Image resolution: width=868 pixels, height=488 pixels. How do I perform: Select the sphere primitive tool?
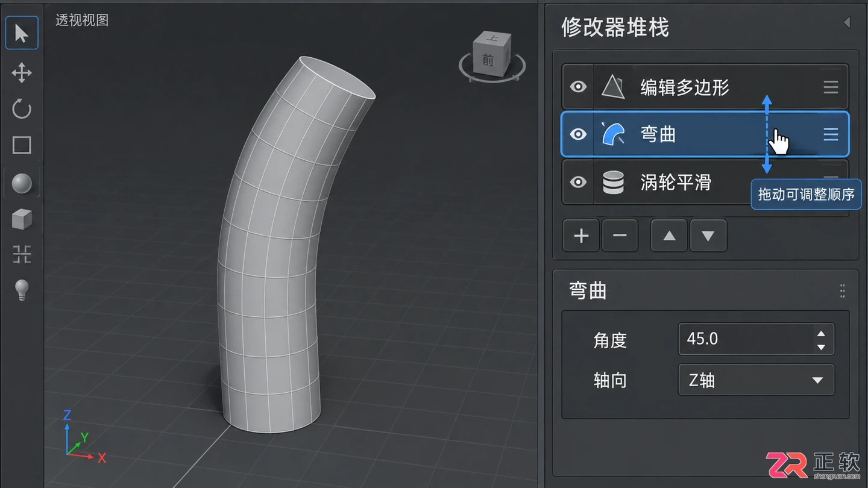click(x=22, y=183)
